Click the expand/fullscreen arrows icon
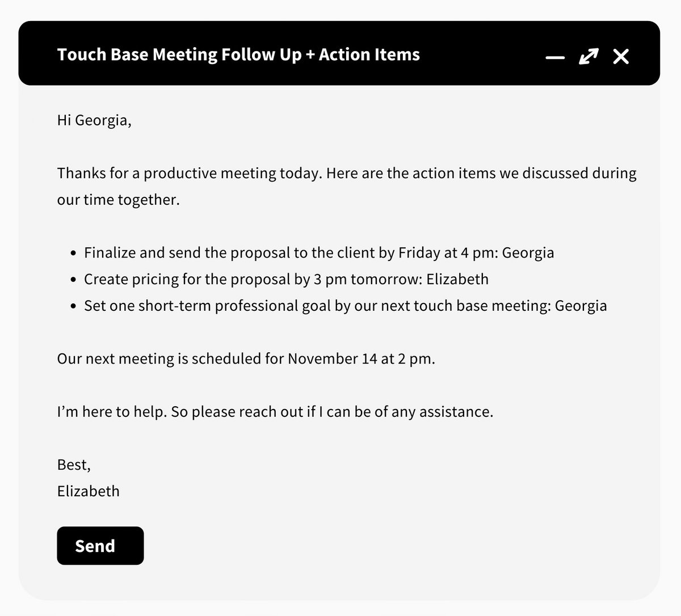Screen dimensions: 681x616 pyautogui.click(x=588, y=57)
